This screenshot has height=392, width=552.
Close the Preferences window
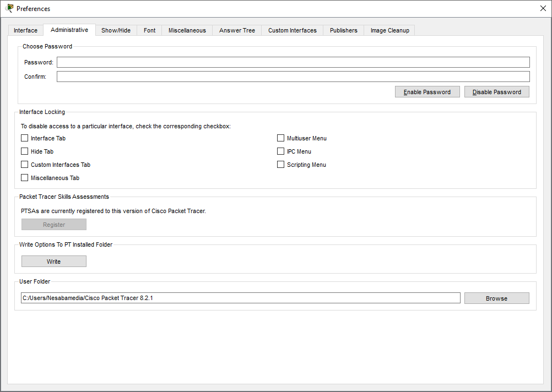point(543,8)
